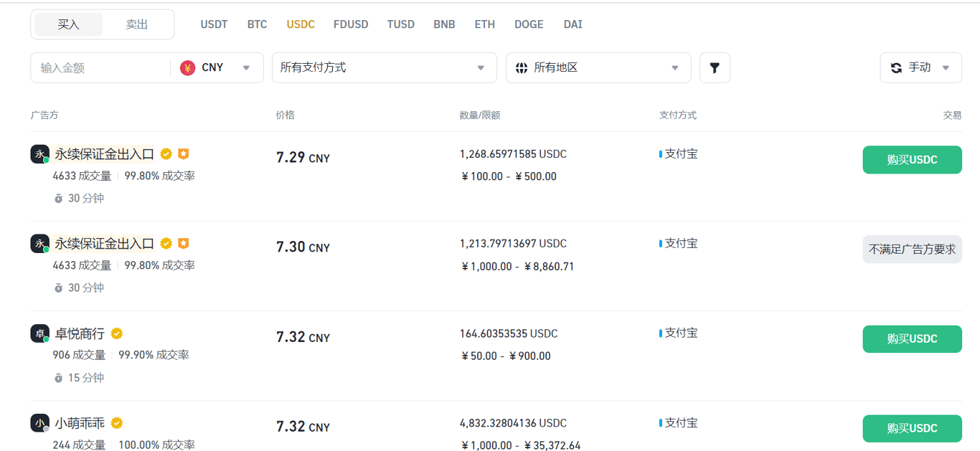Click the red CNY yuan currency icon
Screen dimensions: 980x451
[188, 67]
